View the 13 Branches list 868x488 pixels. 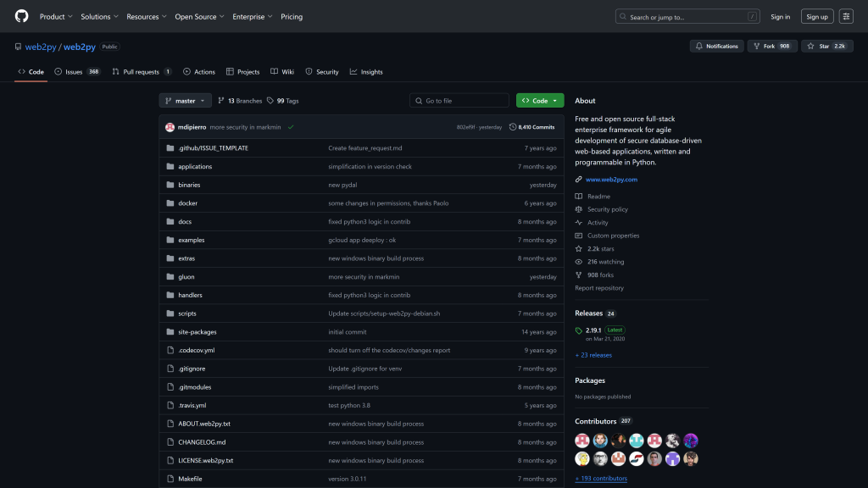(x=240, y=101)
